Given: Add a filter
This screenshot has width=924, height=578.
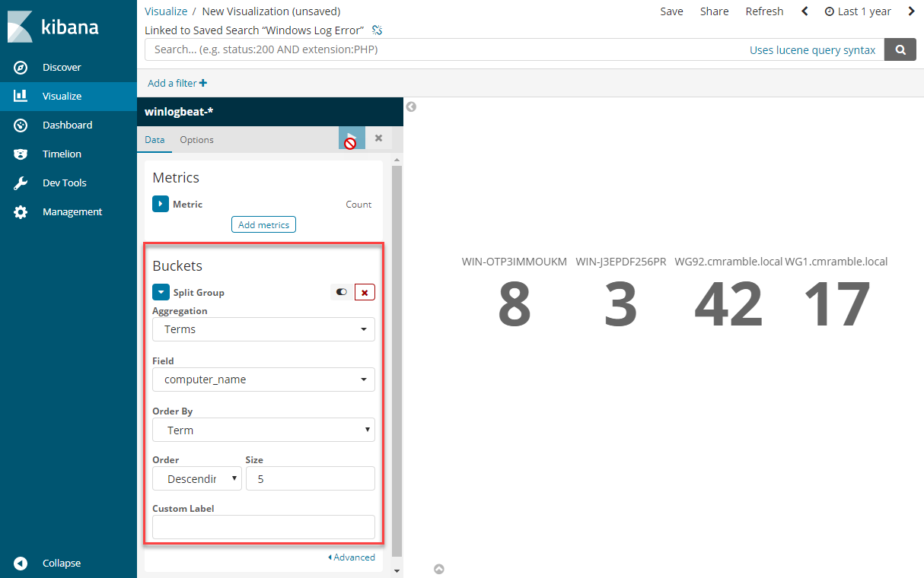Looking at the screenshot, I should click(177, 83).
